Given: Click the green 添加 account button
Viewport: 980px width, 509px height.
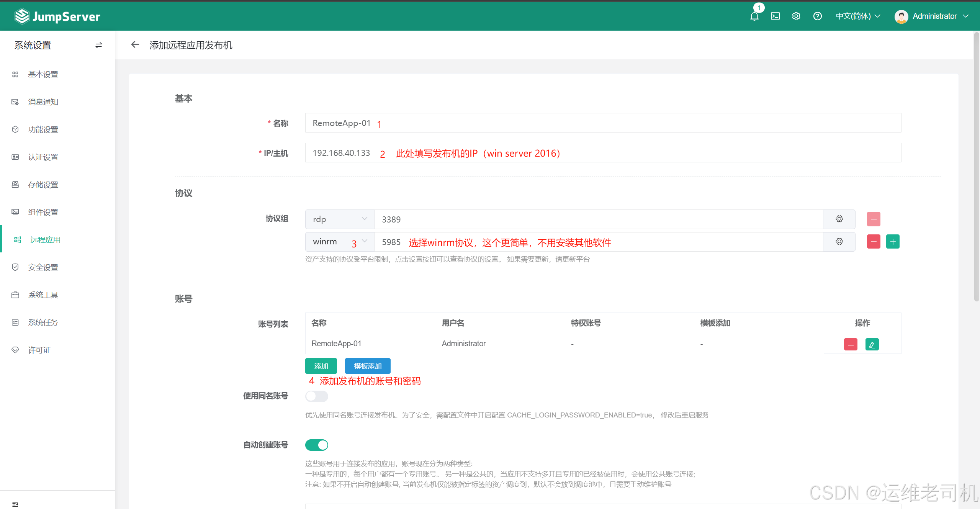Looking at the screenshot, I should click(x=321, y=366).
